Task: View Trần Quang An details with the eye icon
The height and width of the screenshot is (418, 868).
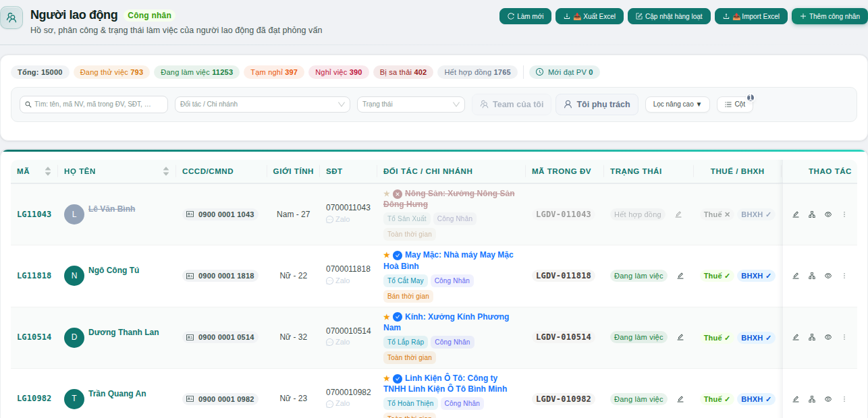Action: tap(828, 399)
